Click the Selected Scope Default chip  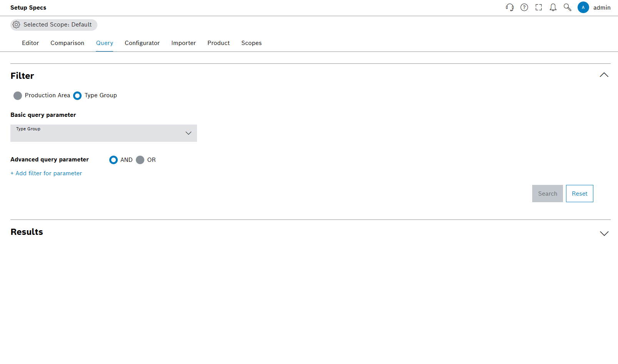(53, 25)
